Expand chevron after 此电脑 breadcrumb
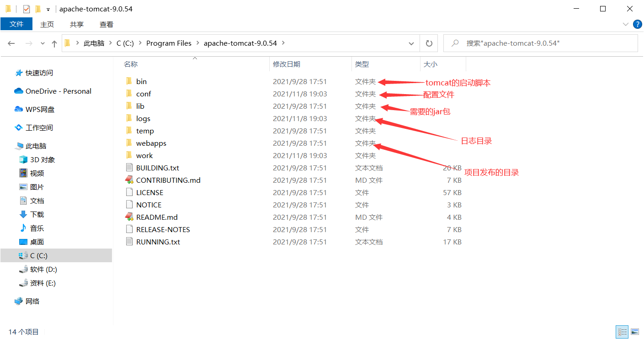Viewport: 644px width, 339px height. point(110,43)
